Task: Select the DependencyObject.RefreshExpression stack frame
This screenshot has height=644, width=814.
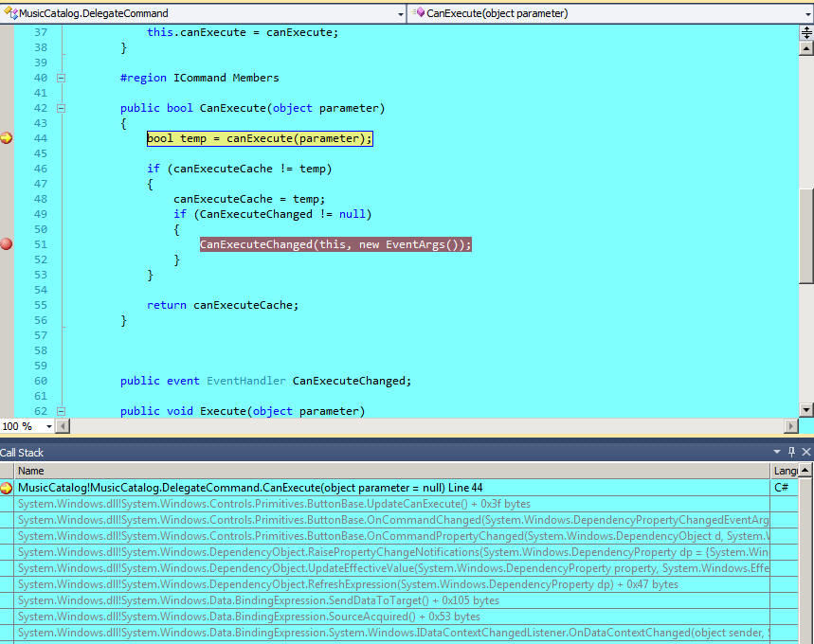Action: point(392,584)
